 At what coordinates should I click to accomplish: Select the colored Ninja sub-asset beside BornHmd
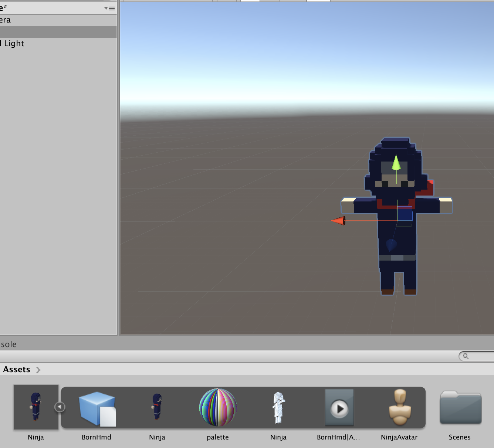coord(157,407)
